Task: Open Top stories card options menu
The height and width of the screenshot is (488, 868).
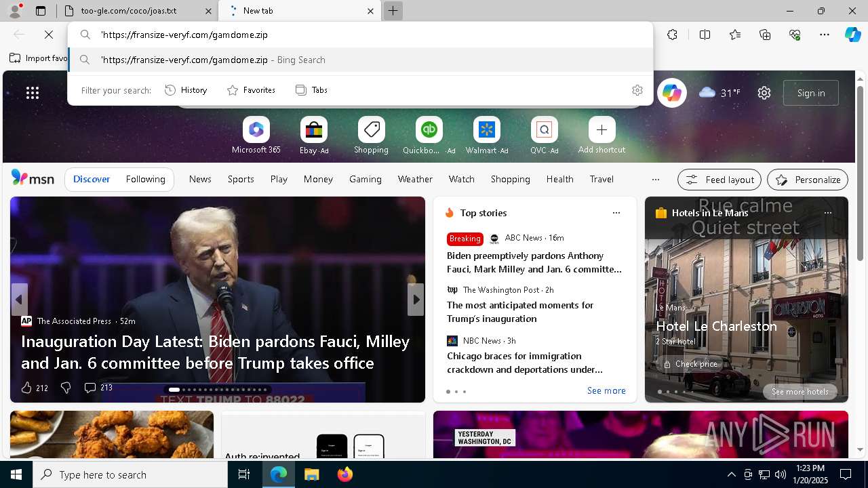Action: (616, 213)
